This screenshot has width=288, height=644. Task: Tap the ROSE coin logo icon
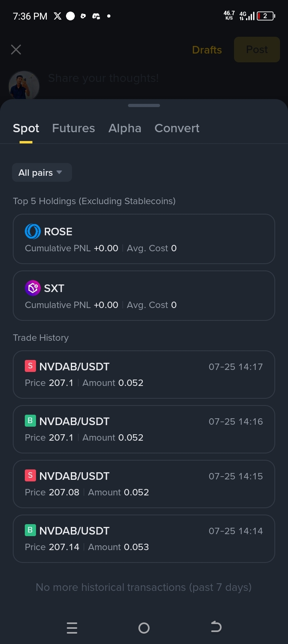pos(33,231)
